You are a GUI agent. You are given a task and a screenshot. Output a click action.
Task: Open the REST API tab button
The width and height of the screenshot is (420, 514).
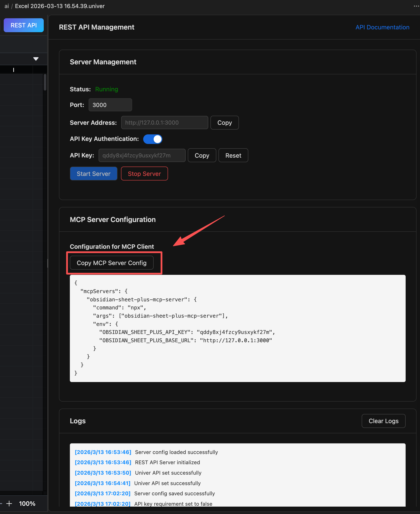[24, 25]
